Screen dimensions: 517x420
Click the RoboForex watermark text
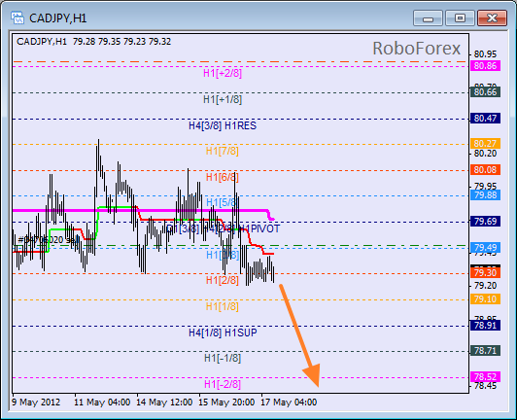(417, 49)
